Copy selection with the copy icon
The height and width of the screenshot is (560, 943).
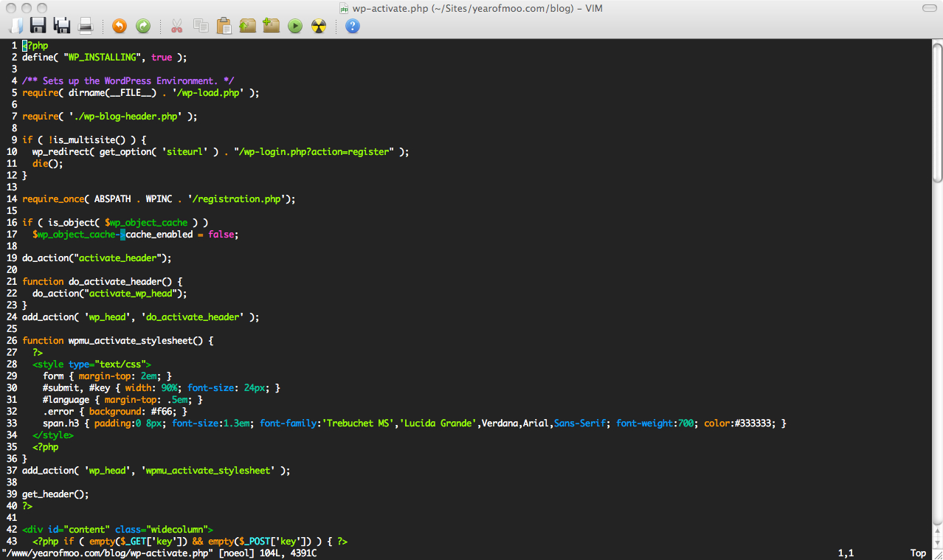pyautogui.click(x=201, y=26)
